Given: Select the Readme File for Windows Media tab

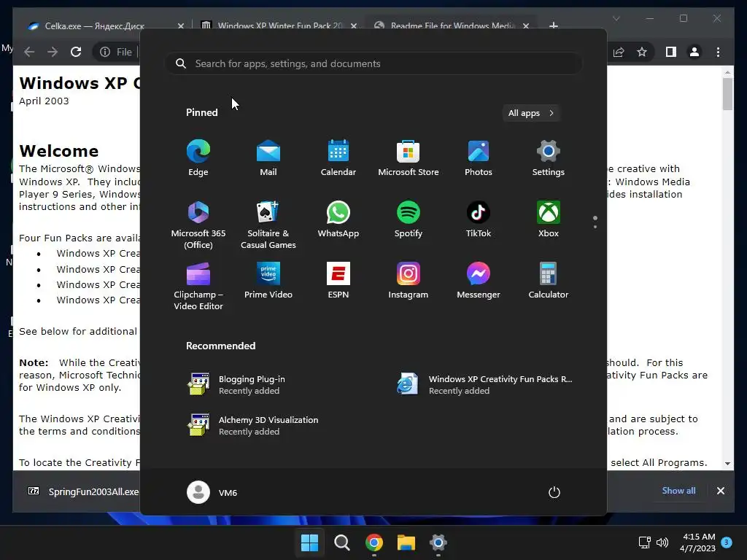Looking at the screenshot, I should (x=451, y=26).
